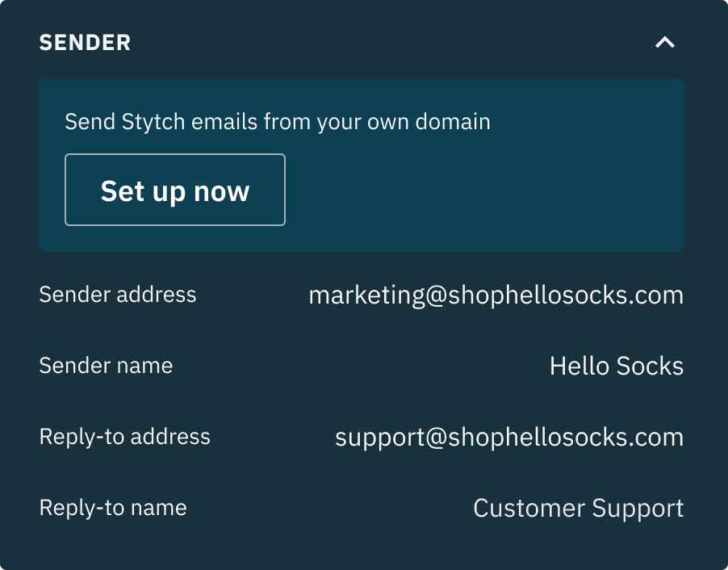Image resolution: width=728 pixels, height=570 pixels.
Task: Click the Sender name label
Action: 107,366
